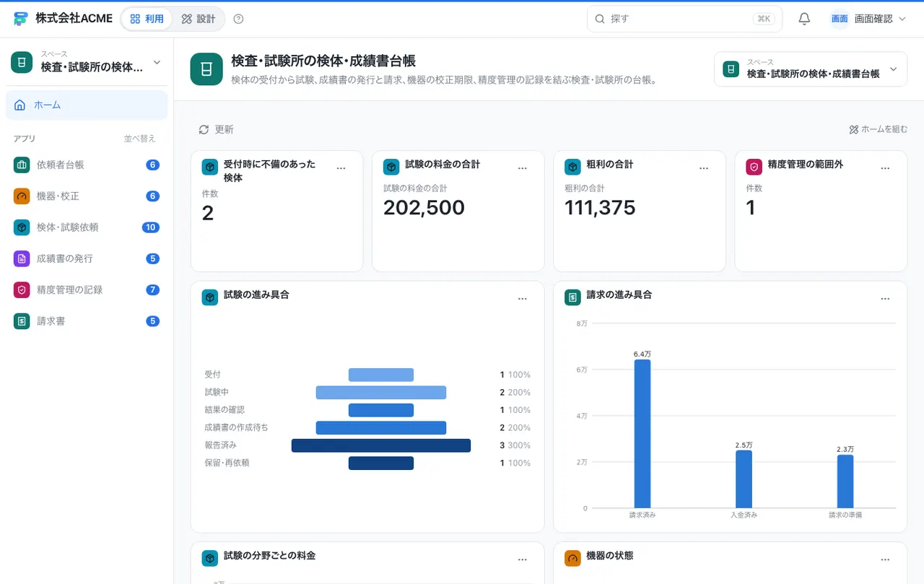This screenshot has width=924, height=584.
Task: Click the 依頼者台帳 briefcase icon
Action: [x=22, y=165]
